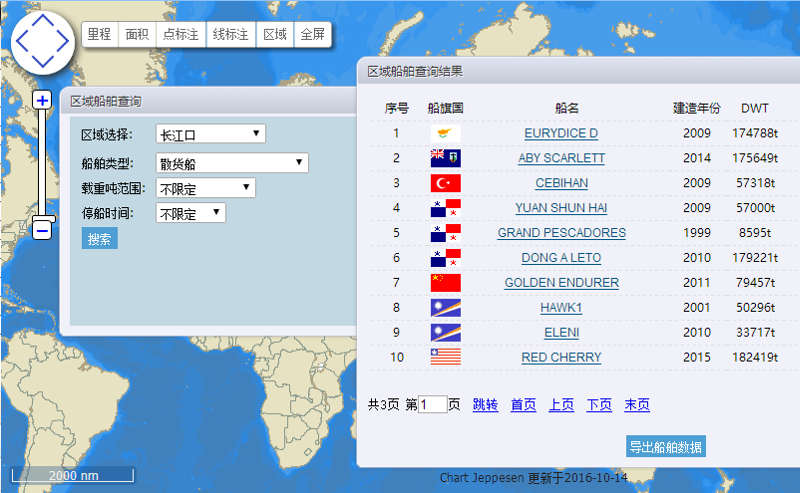The width and height of the screenshot is (800, 493).
Task: Click the zoom in plus button
Action: 42,100
